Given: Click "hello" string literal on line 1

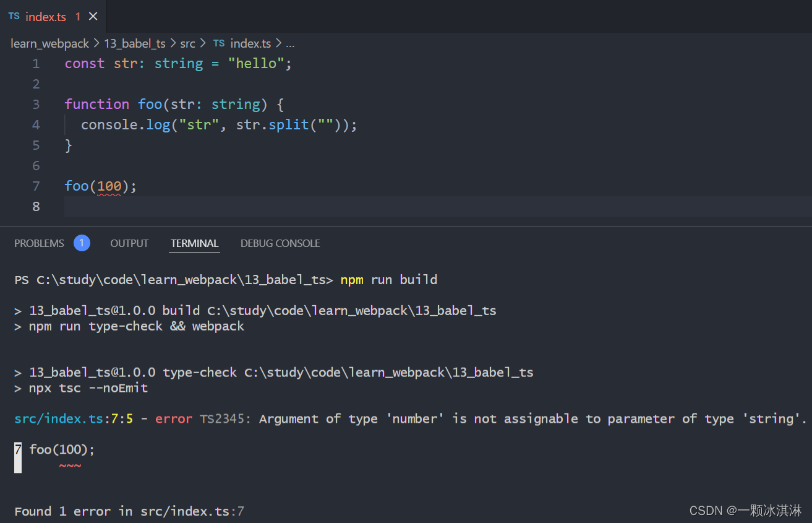Looking at the screenshot, I should click(x=256, y=63).
